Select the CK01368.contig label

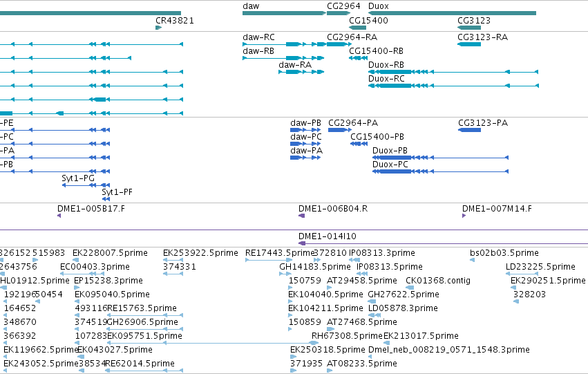tap(438, 281)
